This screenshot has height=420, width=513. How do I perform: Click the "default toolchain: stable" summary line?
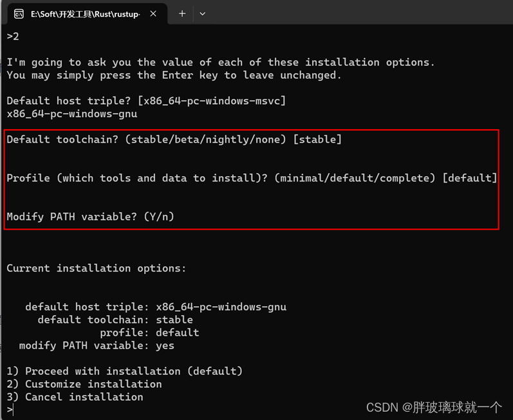click(x=115, y=320)
